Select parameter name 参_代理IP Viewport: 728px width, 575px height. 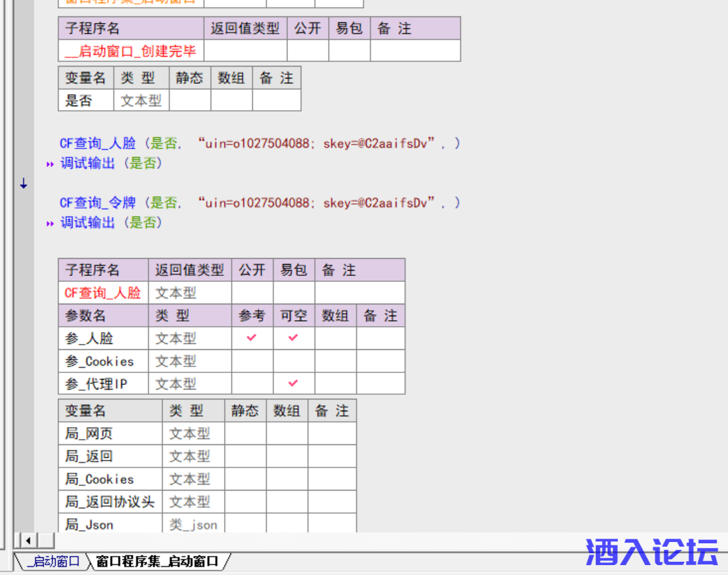[96, 384]
